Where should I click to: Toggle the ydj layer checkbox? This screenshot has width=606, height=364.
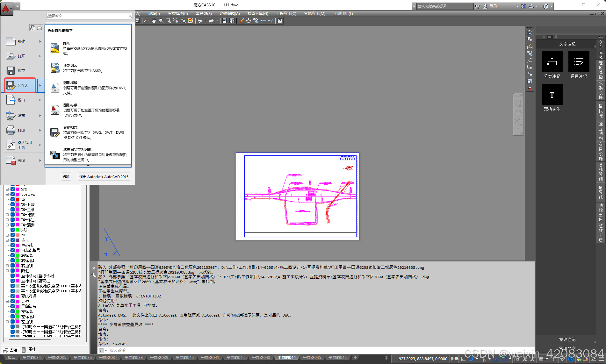(x=12, y=230)
